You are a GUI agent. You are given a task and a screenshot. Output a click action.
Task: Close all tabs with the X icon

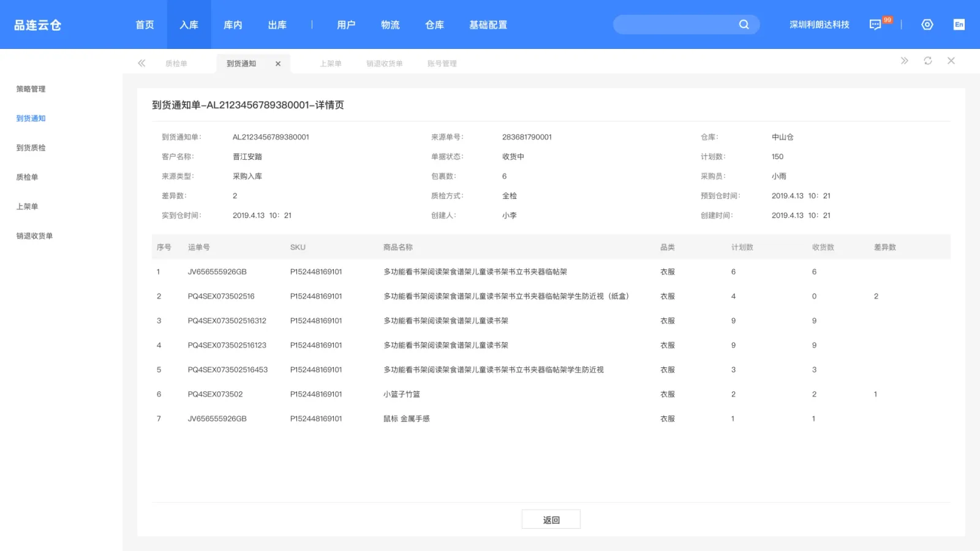[951, 61]
